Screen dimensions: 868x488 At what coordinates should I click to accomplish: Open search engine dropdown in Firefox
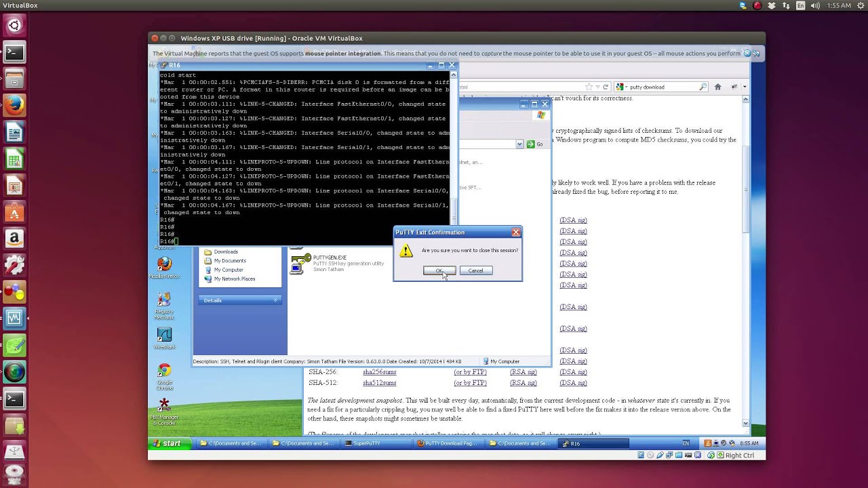(x=620, y=87)
